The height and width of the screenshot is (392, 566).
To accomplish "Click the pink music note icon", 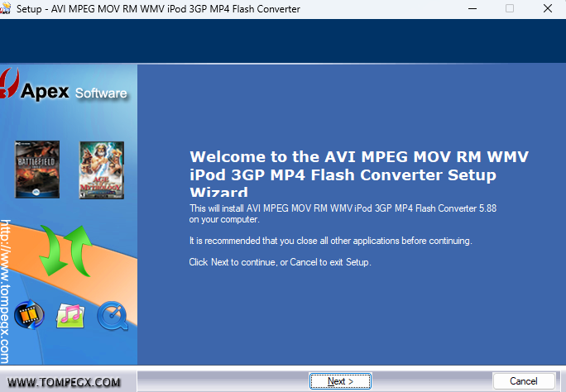I will 70,315.
